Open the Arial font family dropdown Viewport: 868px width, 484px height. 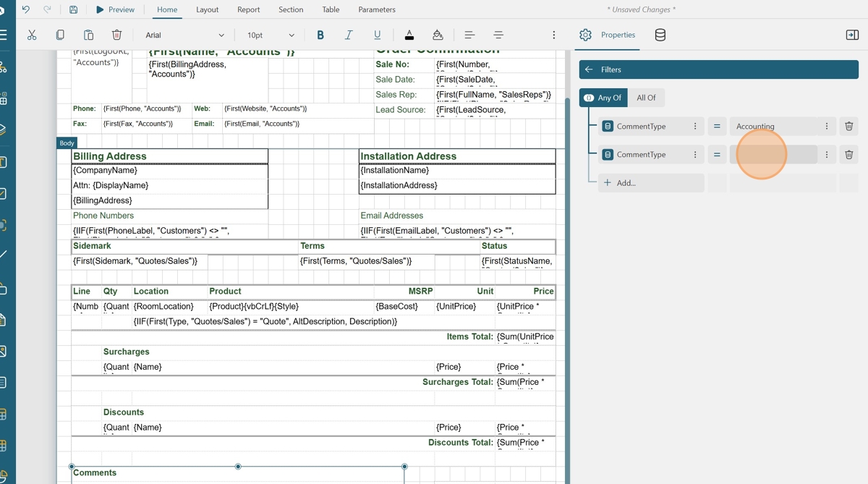pyautogui.click(x=184, y=35)
